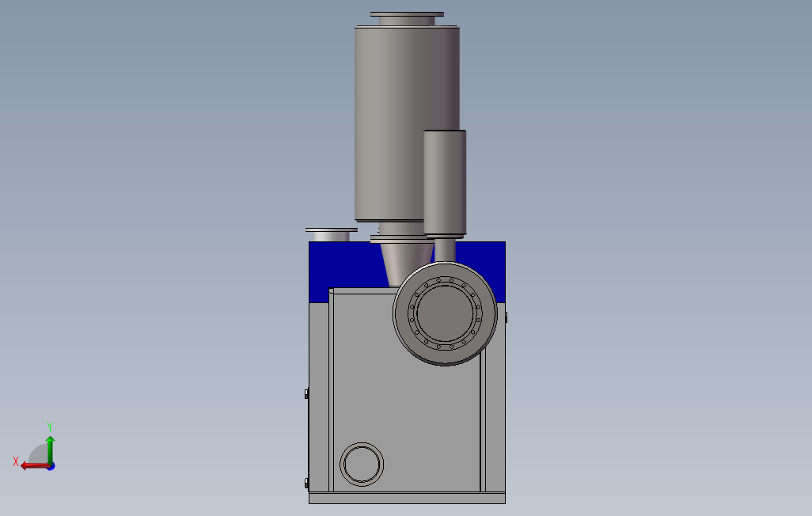Select the smaller cylinder beside the large tank
812x516 pixels.
pyautogui.click(x=445, y=184)
